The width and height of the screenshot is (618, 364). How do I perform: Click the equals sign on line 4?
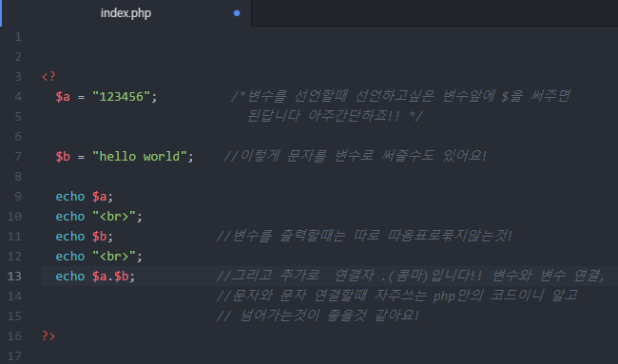pyautogui.click(x=81, y=97)
